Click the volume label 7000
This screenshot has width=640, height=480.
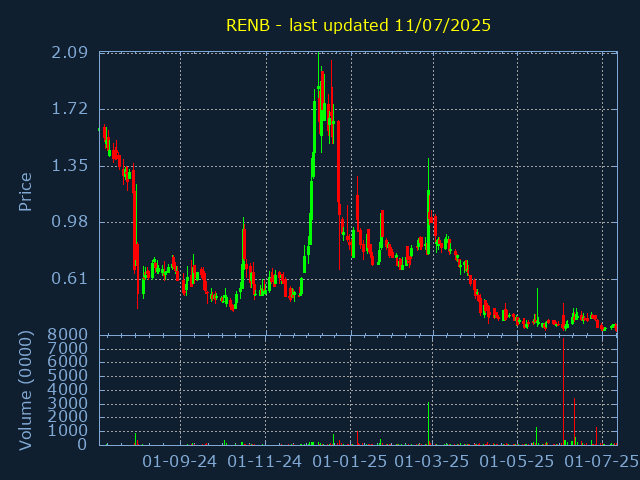[x=68, y=348]
